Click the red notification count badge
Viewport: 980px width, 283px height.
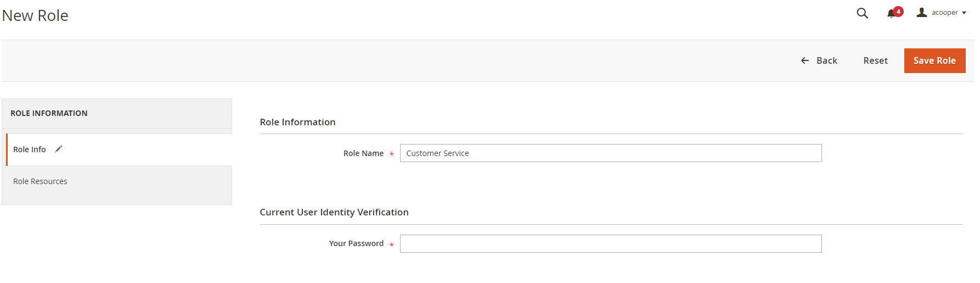click(x=898, y=11)
